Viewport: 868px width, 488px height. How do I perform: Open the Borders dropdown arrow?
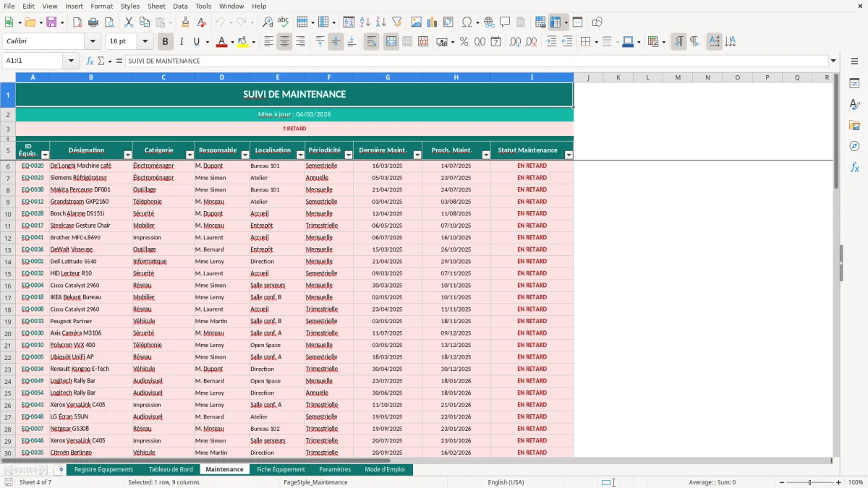coord(595,42)
